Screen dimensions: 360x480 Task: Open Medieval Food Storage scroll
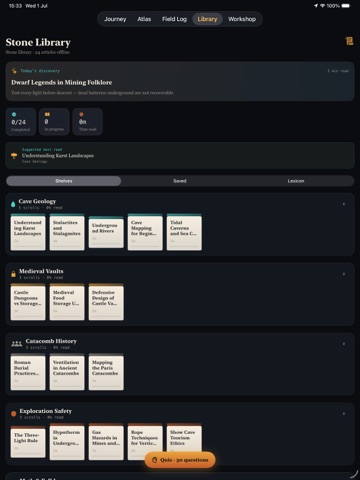tap(67, 302)
